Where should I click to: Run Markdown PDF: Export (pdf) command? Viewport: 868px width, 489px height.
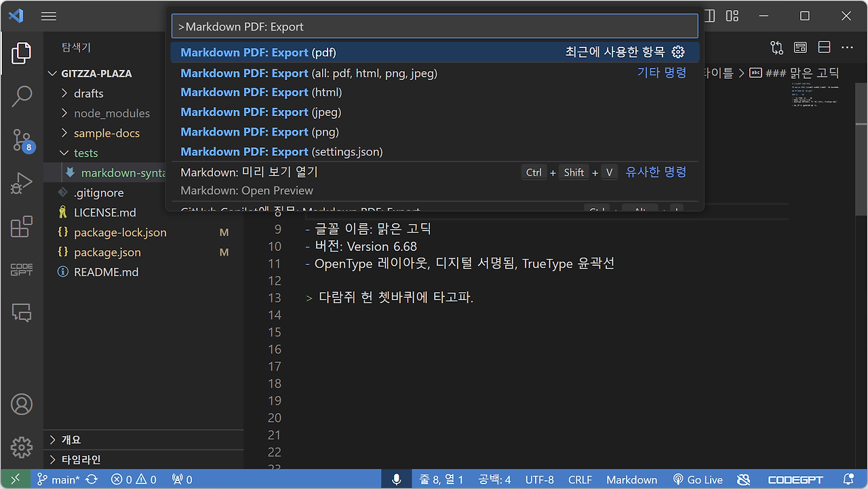[435, 52]
